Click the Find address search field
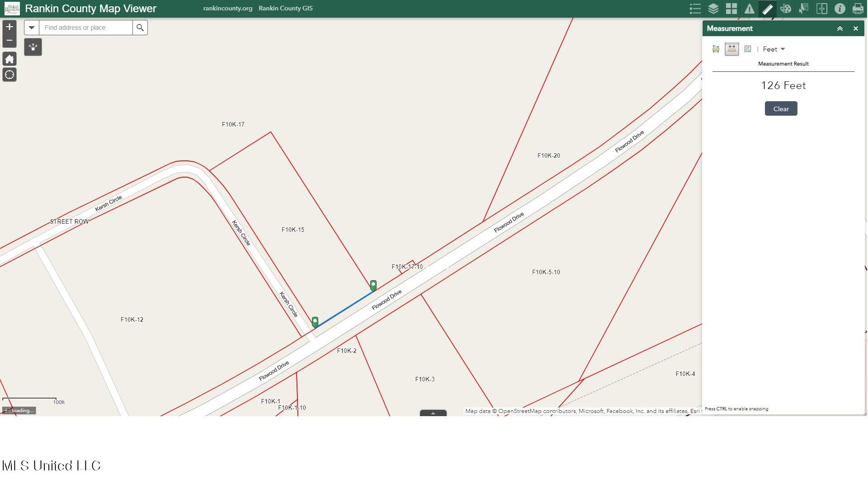 (x=86, y=28)
